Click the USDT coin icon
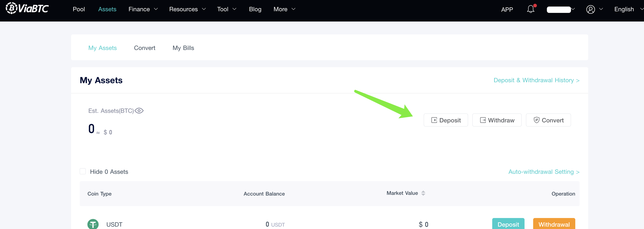This screenshot has height=229, width=644. click(93, 224)
